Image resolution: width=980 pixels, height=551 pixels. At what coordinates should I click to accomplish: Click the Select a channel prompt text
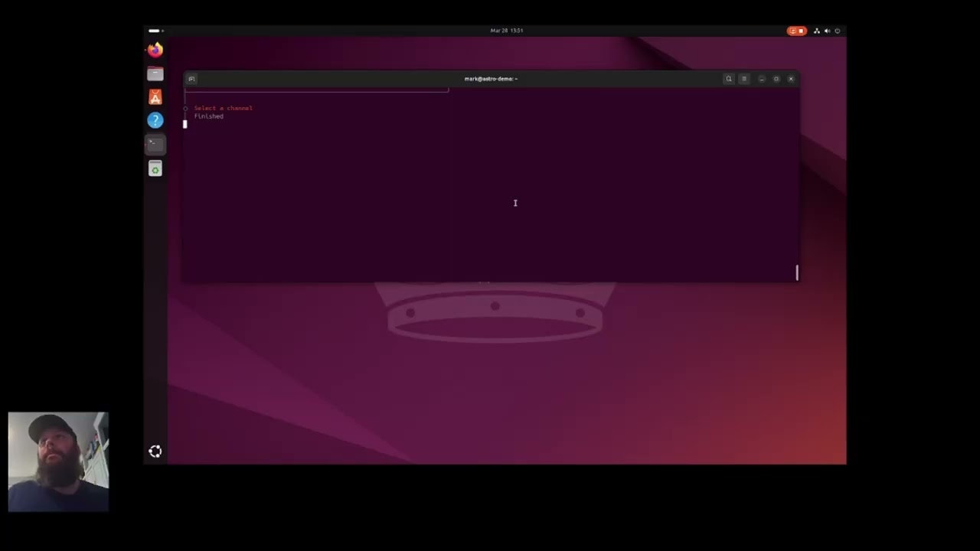[222, 108]
